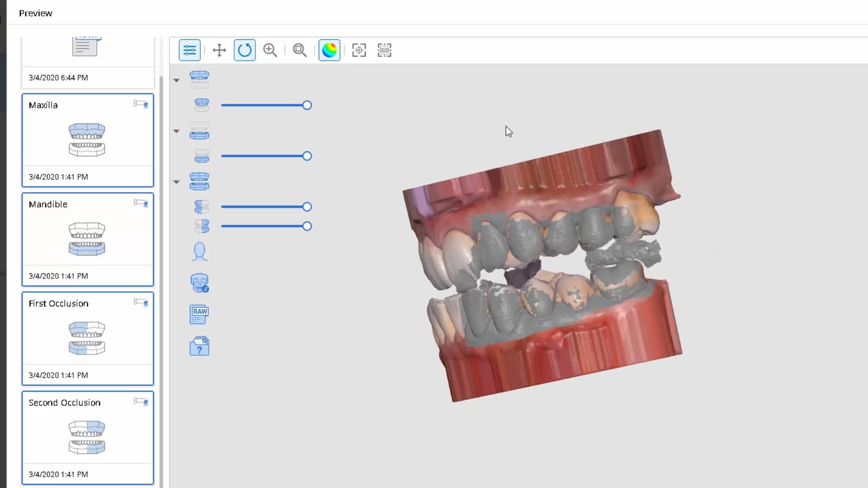Open the unknown files folder icon
The height and width of the screenshot is (488, 868).
point(199,346)
